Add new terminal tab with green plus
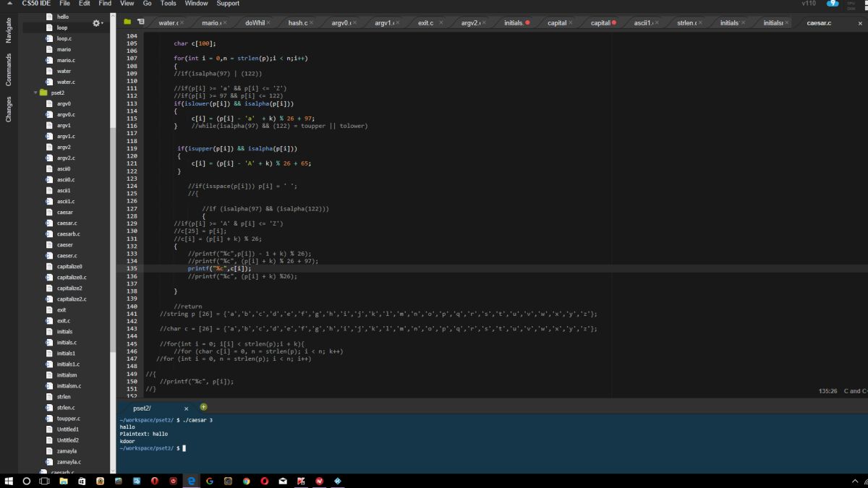868x488 pixels. click(x=203, y=407)
